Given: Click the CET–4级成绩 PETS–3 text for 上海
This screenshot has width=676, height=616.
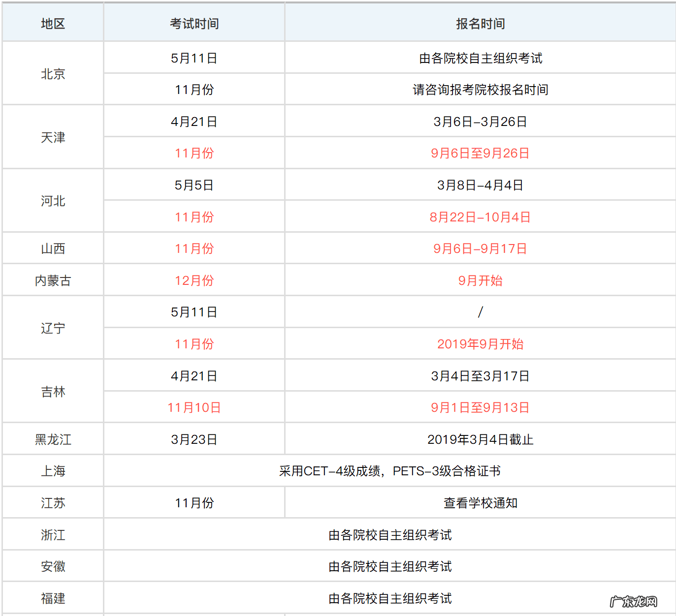Looking at the screenshot, I should click(x=389, y=471).
